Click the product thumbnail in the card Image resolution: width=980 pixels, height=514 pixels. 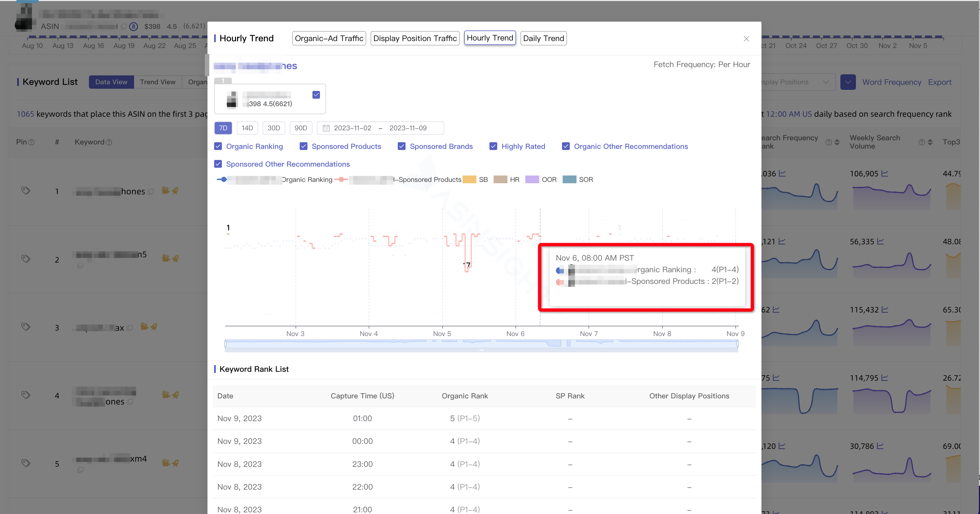click(232, 100)
